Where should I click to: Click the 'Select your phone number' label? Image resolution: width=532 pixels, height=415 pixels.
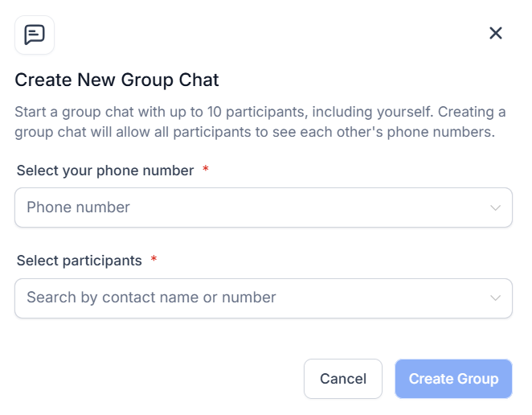tap(105, 171)
